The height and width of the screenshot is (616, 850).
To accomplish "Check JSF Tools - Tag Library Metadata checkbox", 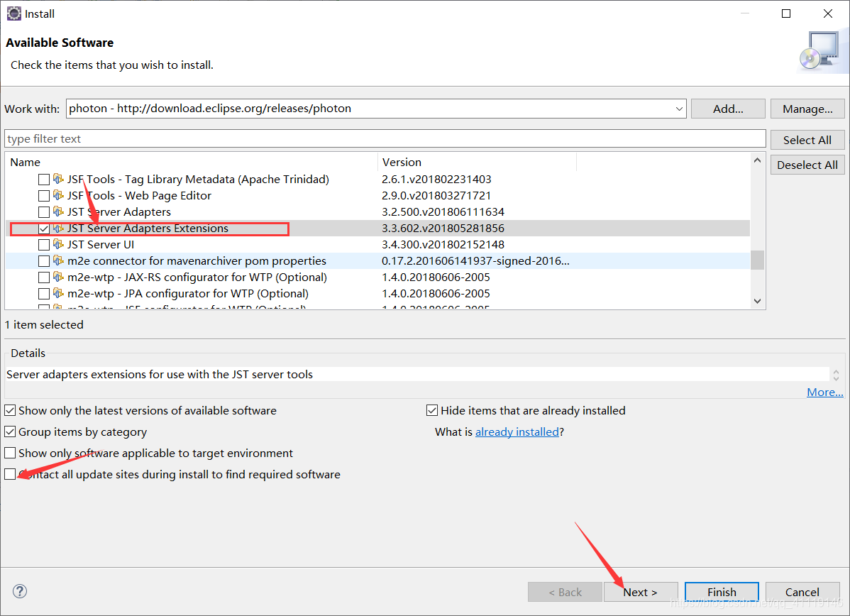I will (44, 180).
